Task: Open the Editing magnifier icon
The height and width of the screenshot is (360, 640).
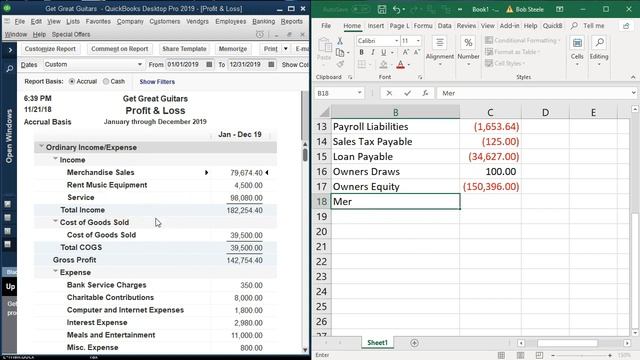Action: (599, 43)
